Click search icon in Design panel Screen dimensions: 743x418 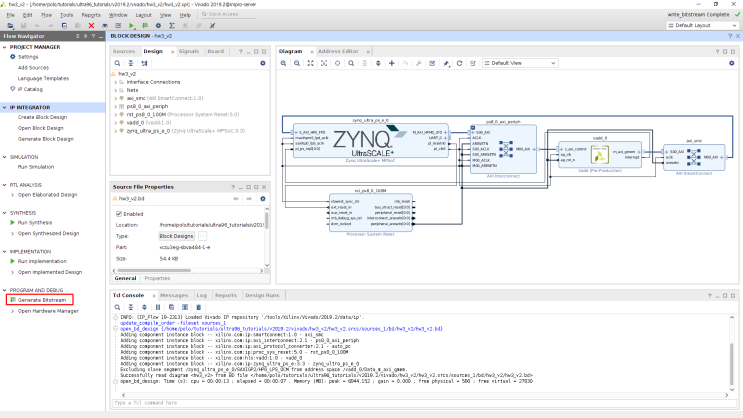coord(117,63)
